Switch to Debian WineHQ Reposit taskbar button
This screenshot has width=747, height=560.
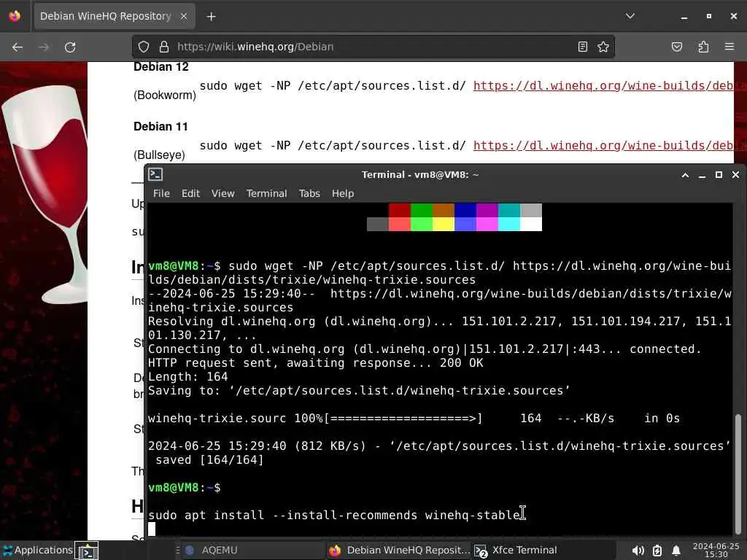[x=399, y=550]
